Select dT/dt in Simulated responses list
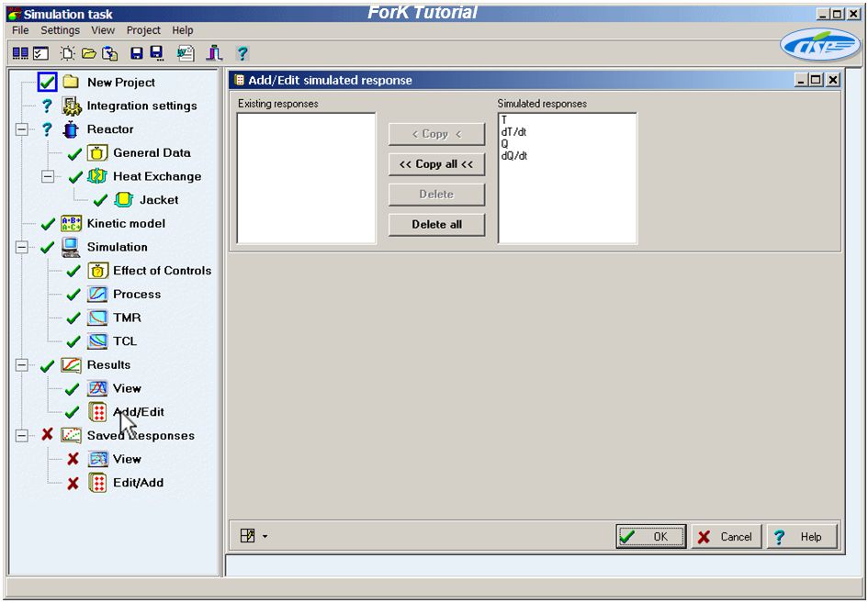Viewport: 868px width, 603px height. (513, 132)
